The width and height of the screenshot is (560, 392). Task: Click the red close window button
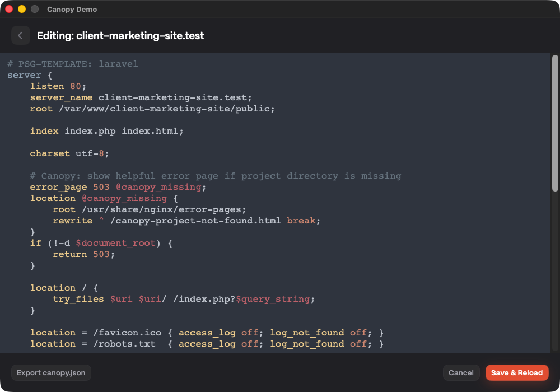click(10, 10)
